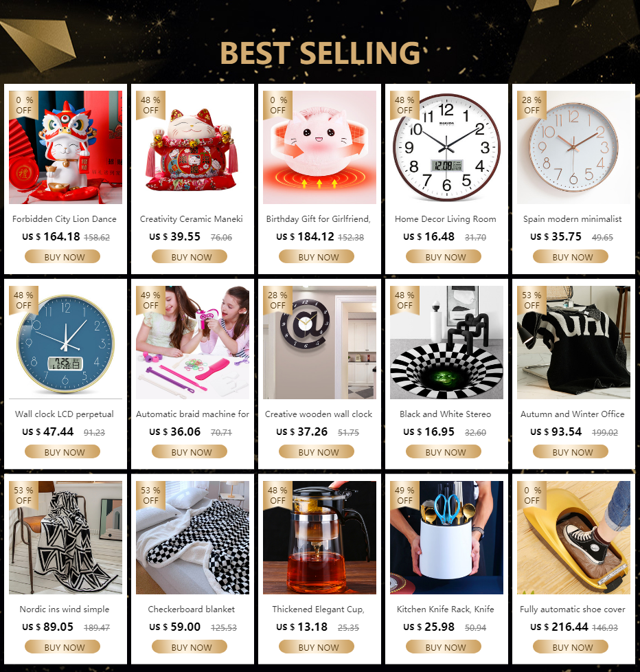Open the Checkerboard blanket title link
Screen dimensions: 640x672
(192, 609)
